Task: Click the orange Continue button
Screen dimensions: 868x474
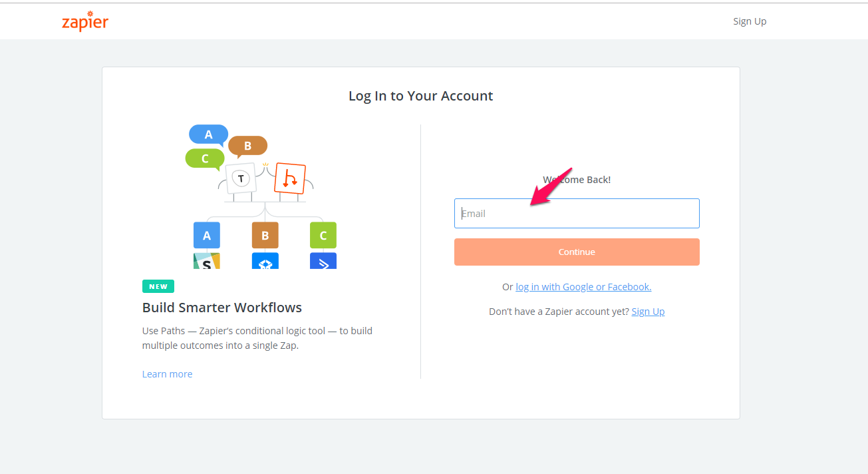Action: point(577,252)
